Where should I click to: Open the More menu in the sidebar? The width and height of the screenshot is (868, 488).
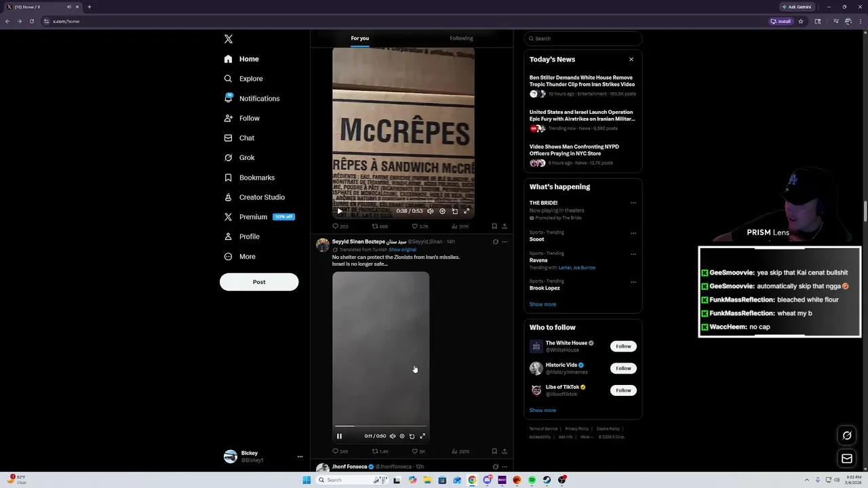(x=239, y=256)
